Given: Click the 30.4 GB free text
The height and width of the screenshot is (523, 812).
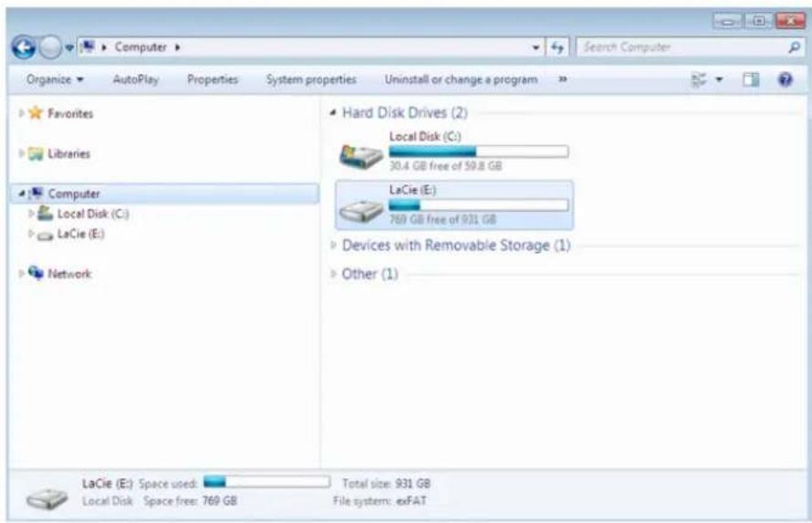Looking at the screenshot, I should (x=445, y=166).
